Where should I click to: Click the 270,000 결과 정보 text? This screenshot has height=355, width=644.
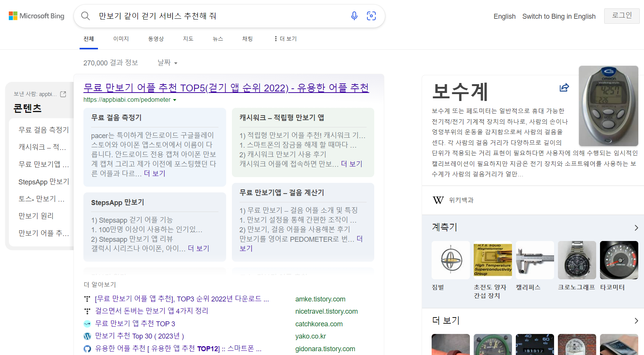coord(111,63)
